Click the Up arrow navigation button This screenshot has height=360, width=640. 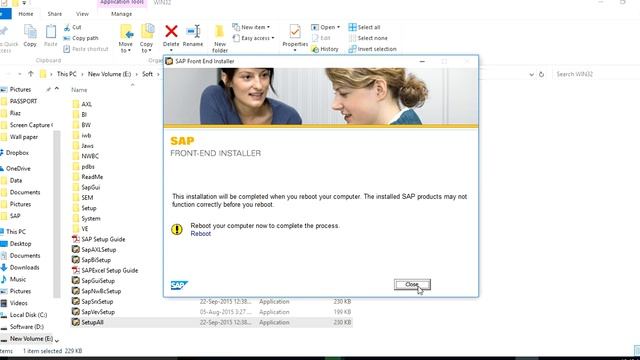click(x=31, y=74)
